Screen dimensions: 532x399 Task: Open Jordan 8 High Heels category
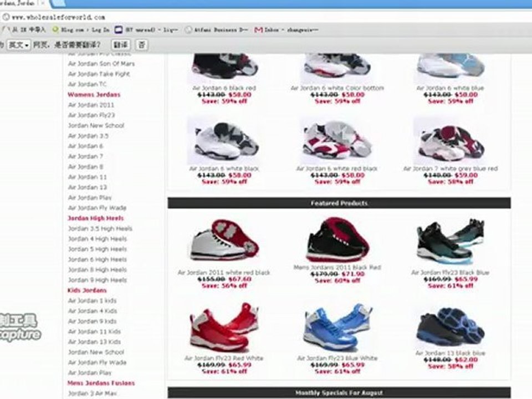coord(98,270)
